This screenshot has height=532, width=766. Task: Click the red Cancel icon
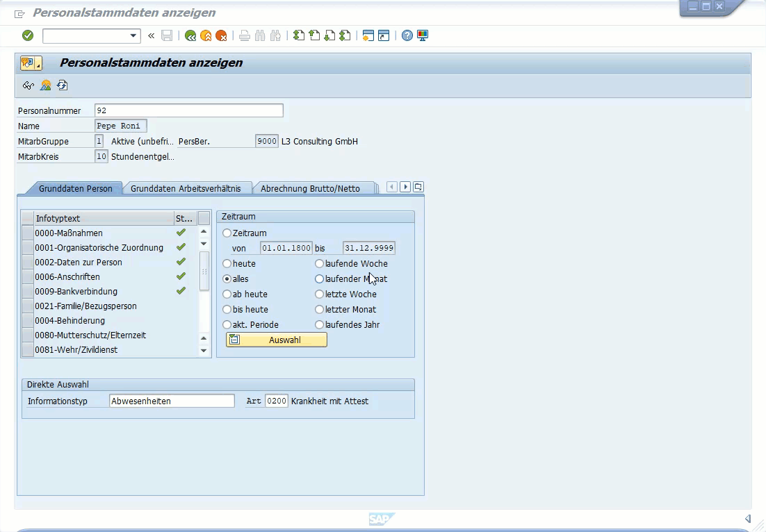pyautogui.click(x=221, y=35)
